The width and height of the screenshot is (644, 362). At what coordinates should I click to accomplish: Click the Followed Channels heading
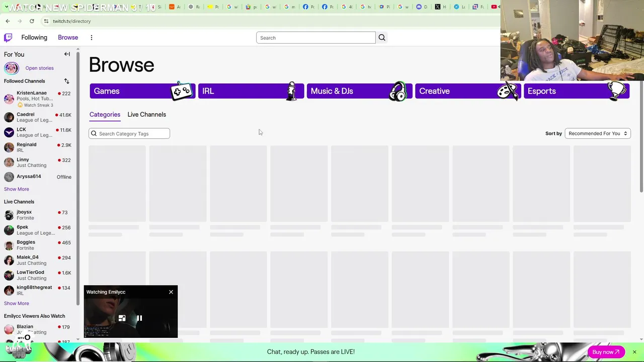coord(25,81)
